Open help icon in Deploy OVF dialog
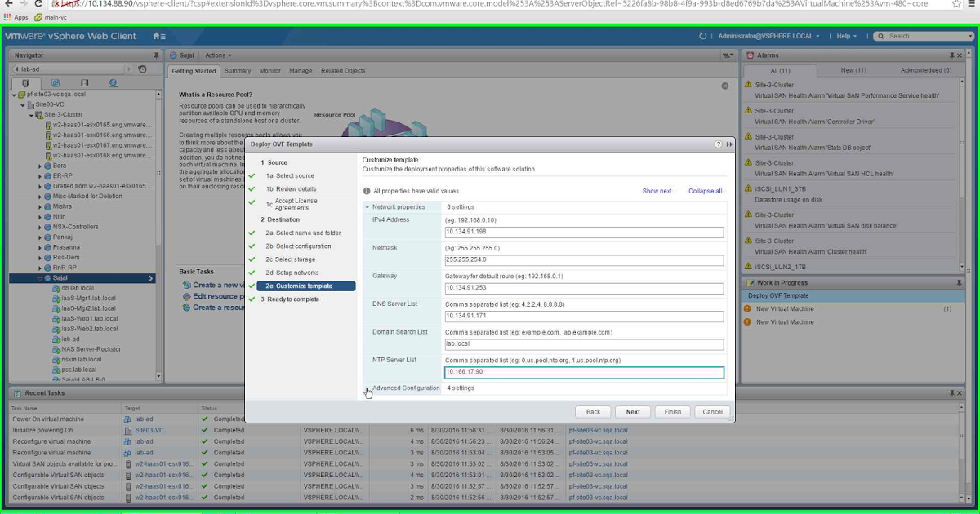This screenshot has width=980, height=514. [719, 144]
